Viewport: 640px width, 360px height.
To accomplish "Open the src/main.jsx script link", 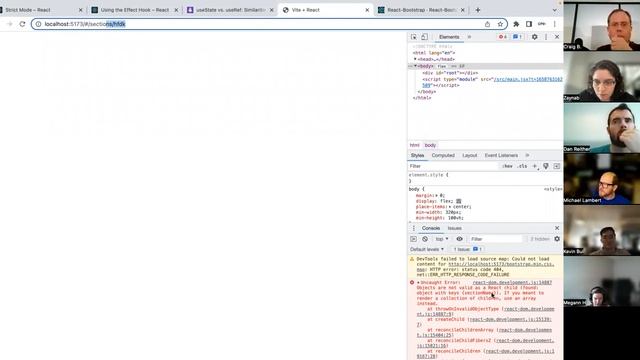I will point(528,79).
